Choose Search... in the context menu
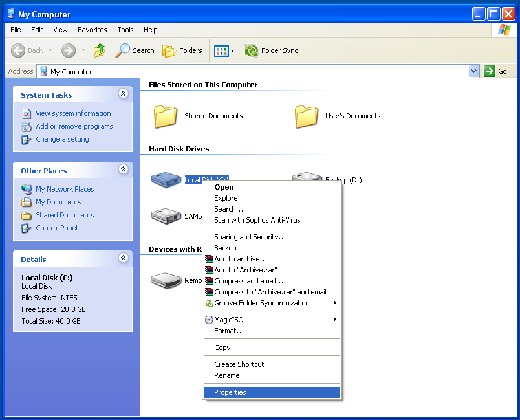Viewport: 520px width, 420px height. point(272,209)
